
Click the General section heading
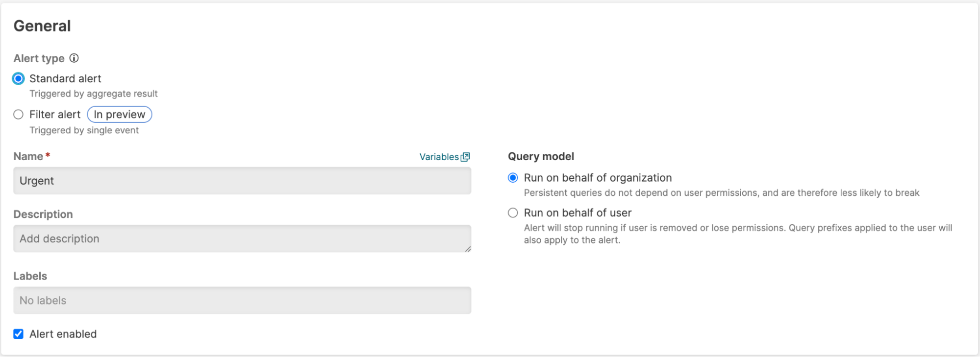pyautogui.click(x=42, y=26)
